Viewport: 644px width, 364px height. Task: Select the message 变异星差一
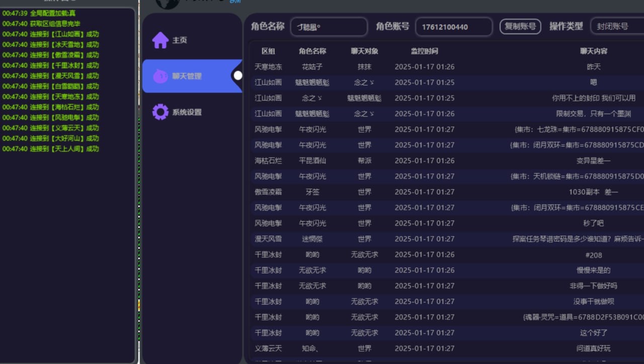point(594,161)
